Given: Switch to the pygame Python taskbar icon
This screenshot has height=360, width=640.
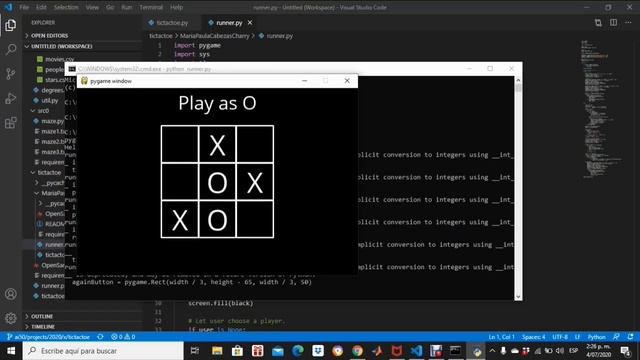Looking at the screenshot, I should coord(476,351).
